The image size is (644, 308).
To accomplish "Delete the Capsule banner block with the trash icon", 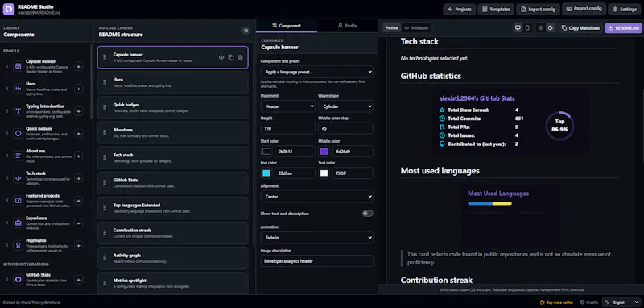I will coord(240,57).
